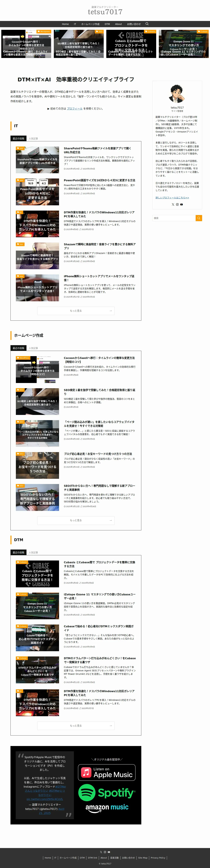This screenshot has width=210, height=868.
Task: Open ページ読み込みが遅い article title
Action: pos(99,424)
